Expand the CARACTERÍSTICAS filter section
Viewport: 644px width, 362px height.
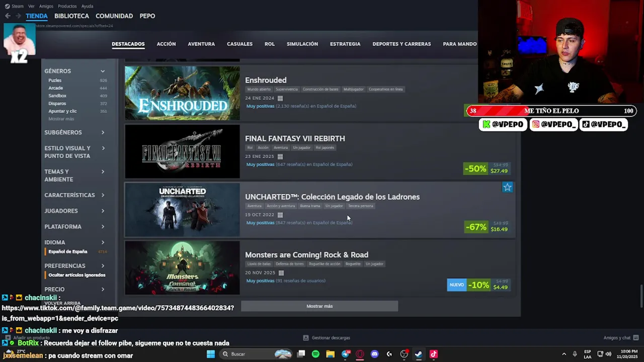click(x=75, y=195)
